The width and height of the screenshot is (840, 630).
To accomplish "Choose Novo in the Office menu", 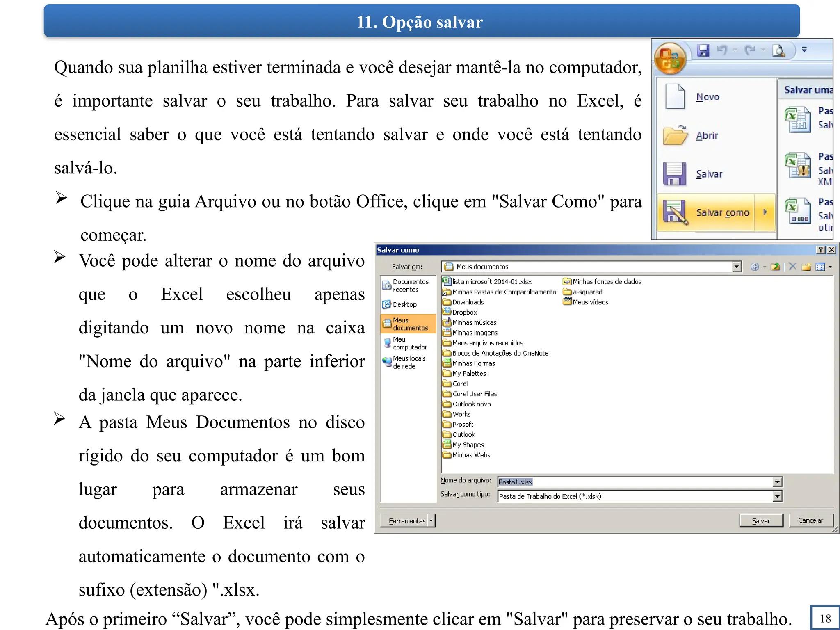I will 716,97.
